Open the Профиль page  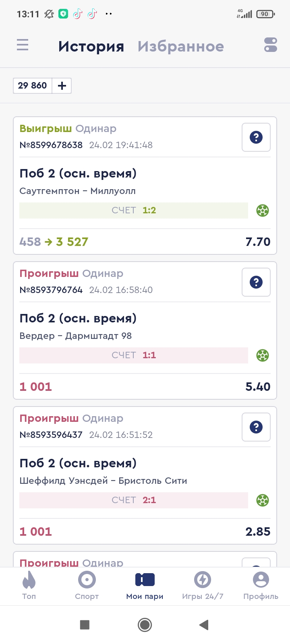point(261,586)
